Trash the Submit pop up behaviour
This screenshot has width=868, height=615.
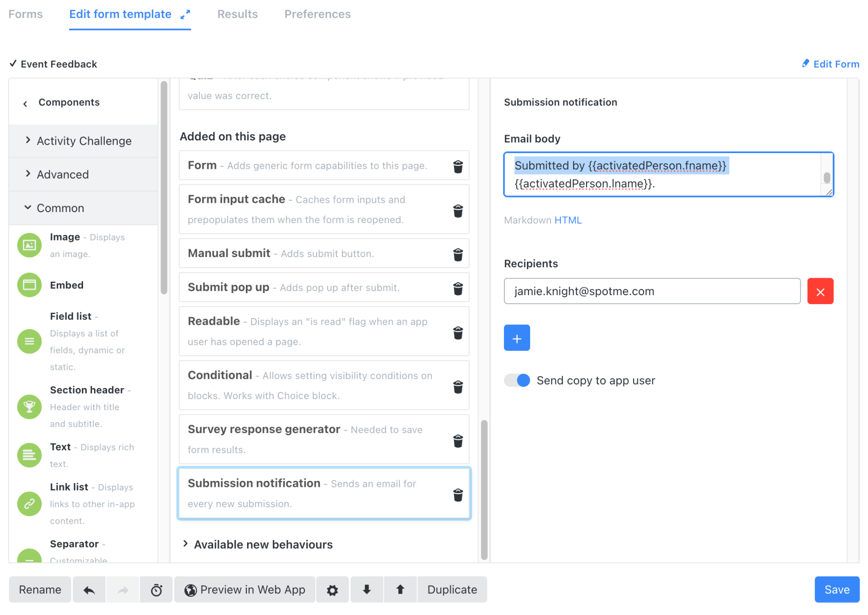(458, 288)
